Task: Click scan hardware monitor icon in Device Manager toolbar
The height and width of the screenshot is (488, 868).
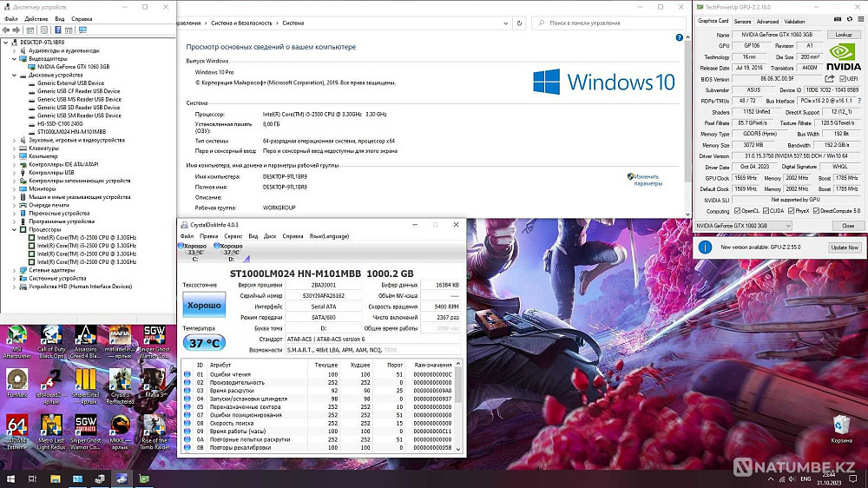Action: (x=82, y=30)
